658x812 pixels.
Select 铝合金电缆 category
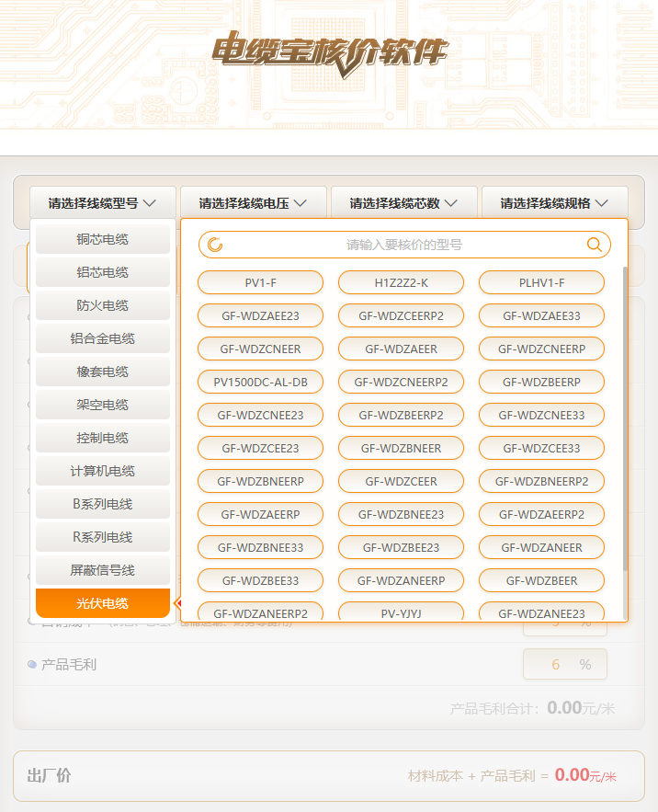103,338
